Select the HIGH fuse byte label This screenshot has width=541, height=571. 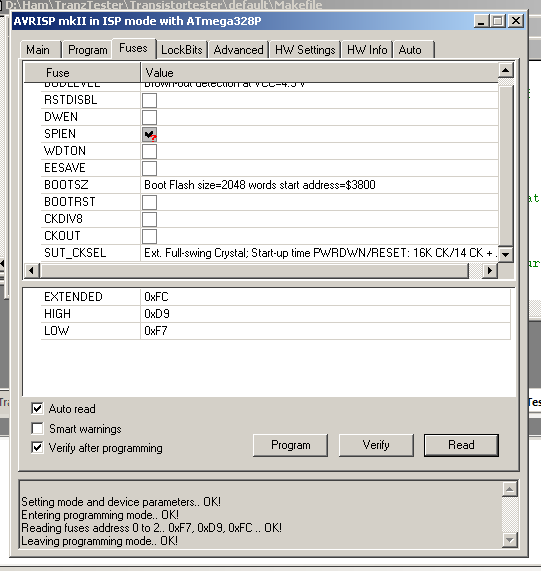pos(58,314)
